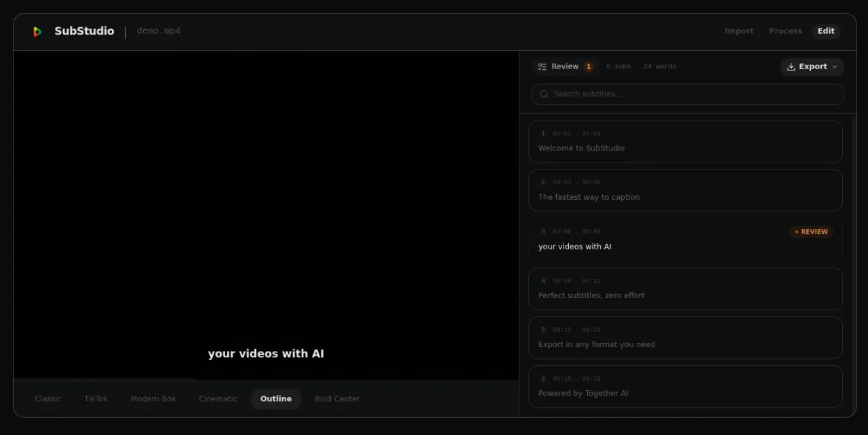Click the orange REVIEW badge on subtitle 3

(812, 232)
